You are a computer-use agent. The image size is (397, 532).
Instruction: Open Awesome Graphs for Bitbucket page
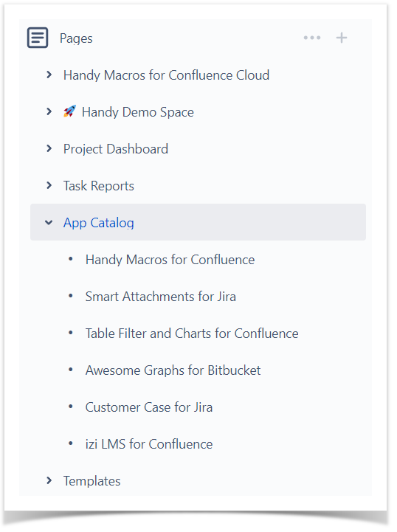click(x=173, y=370)
